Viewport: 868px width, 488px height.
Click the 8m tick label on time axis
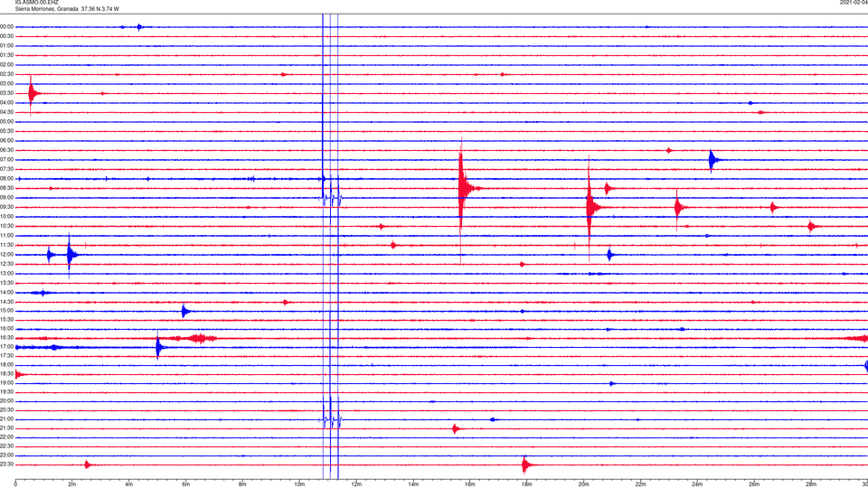coord(242,484)
